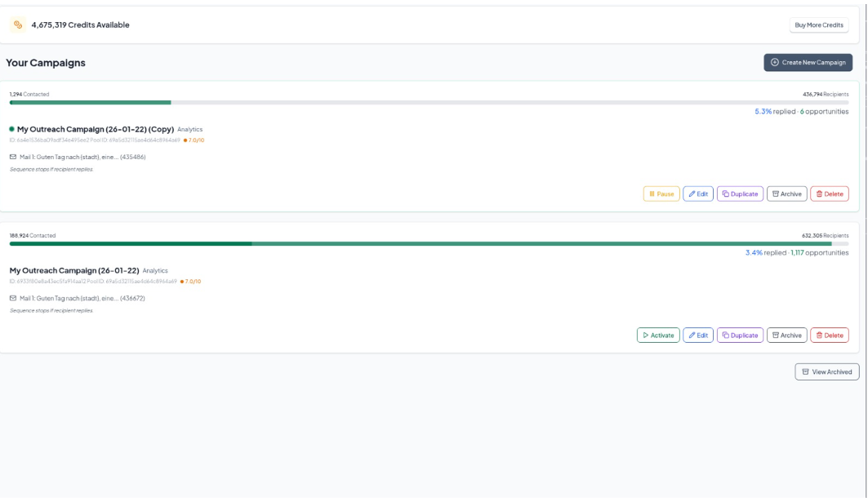Click Buy More Credits button
Image resolution: width=868 pixels, height=498 pixels.
click(819, 24)
